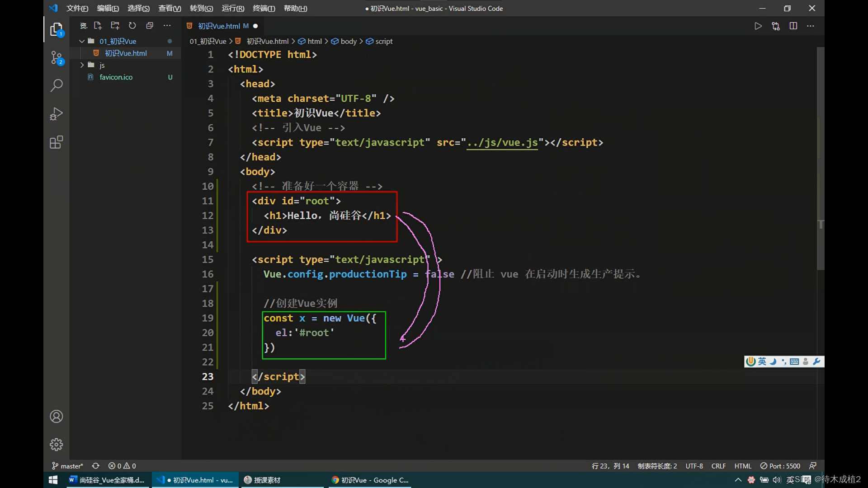Toggle English input on IME toolbar
868x488 pixels.
pyautogui.click(x=762, y=361)
